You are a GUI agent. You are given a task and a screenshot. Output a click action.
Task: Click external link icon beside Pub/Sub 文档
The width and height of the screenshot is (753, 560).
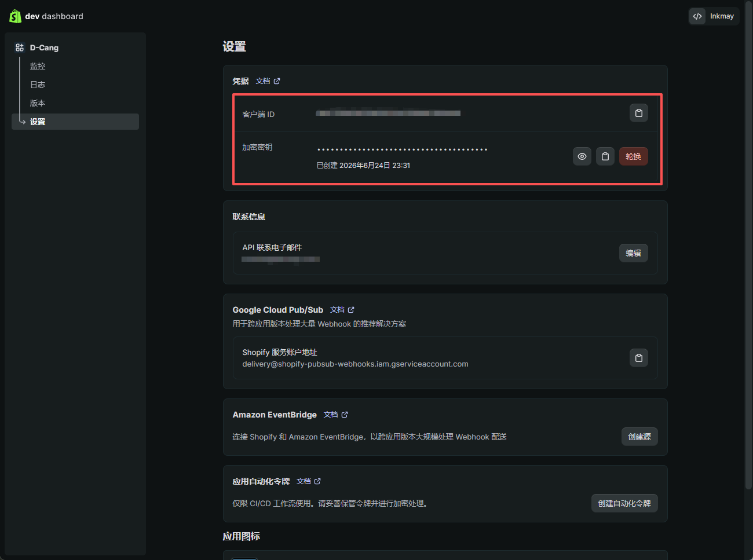tap(351, 310)
